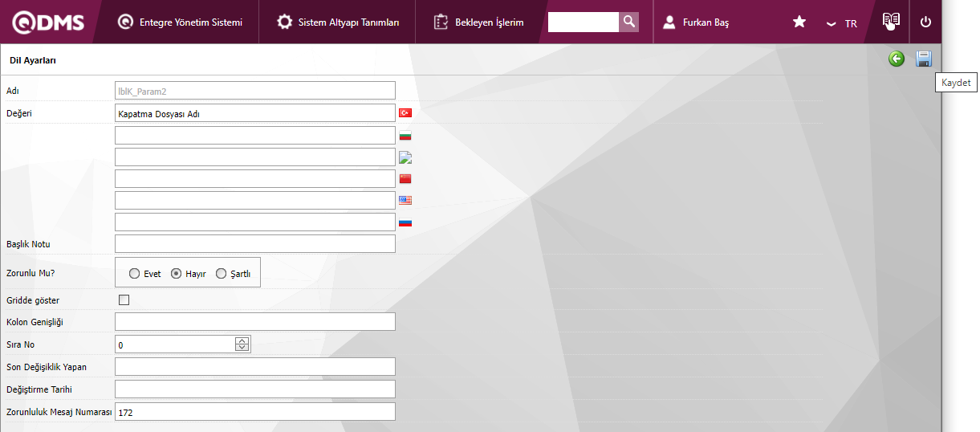The image size is (980, 432).
Task: Click the QDMS logo
Action: click(48, 22)
